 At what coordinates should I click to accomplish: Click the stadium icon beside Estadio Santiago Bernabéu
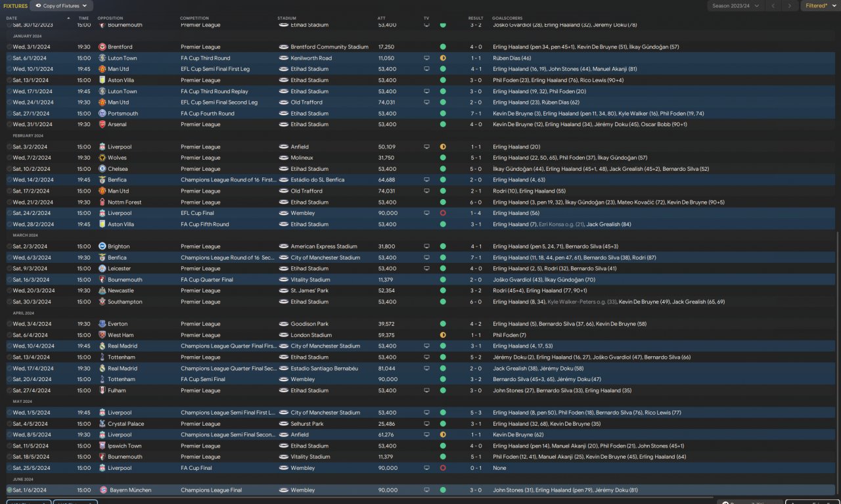click(283, 369)
